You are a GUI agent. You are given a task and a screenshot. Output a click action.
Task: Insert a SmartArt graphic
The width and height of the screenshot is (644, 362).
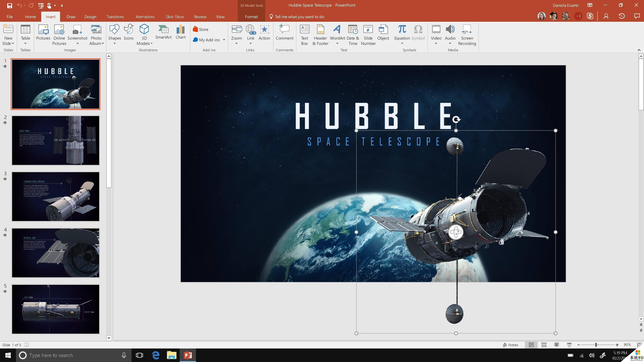click(x=163, y=32)
